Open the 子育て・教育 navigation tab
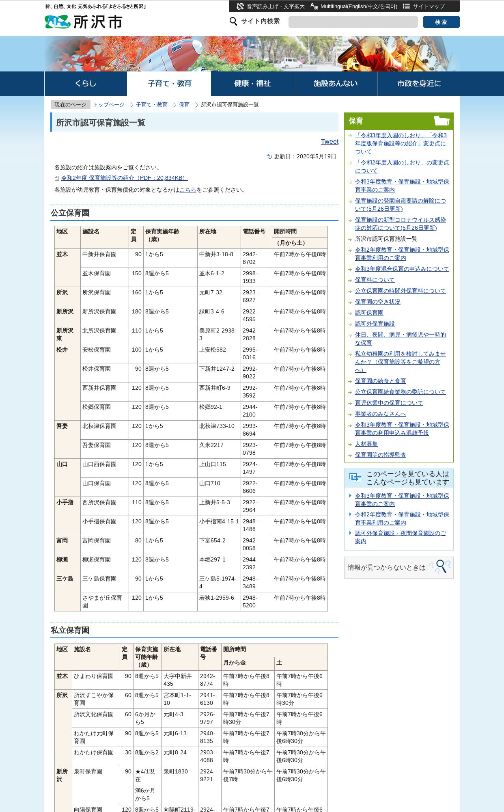Image resolution: width=504 pixels, height=812 pixels. tap(169, 84)
